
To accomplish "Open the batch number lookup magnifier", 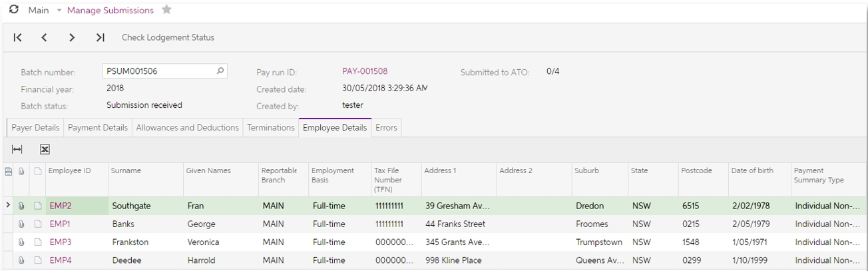I will pyautogui.click(x=220, y=71).
